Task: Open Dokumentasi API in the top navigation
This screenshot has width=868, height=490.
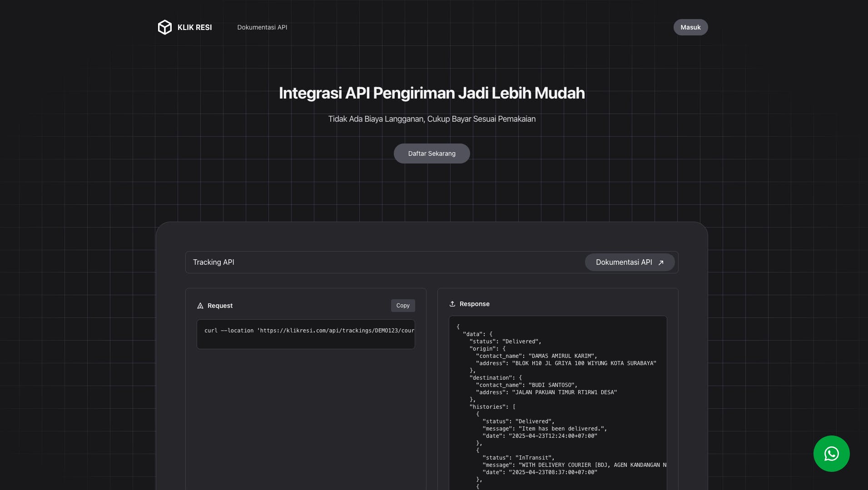Action: pyautogui.click(x=262, y=27)
